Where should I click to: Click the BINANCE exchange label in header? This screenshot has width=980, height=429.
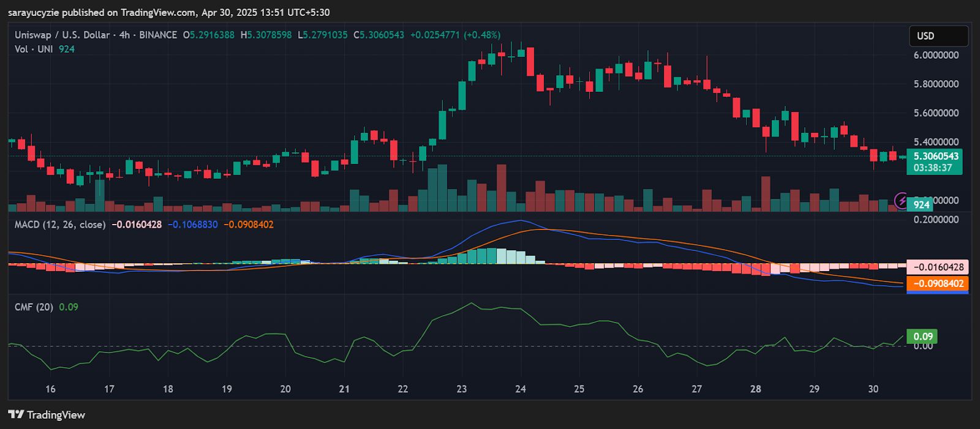[x=158, y=35]
